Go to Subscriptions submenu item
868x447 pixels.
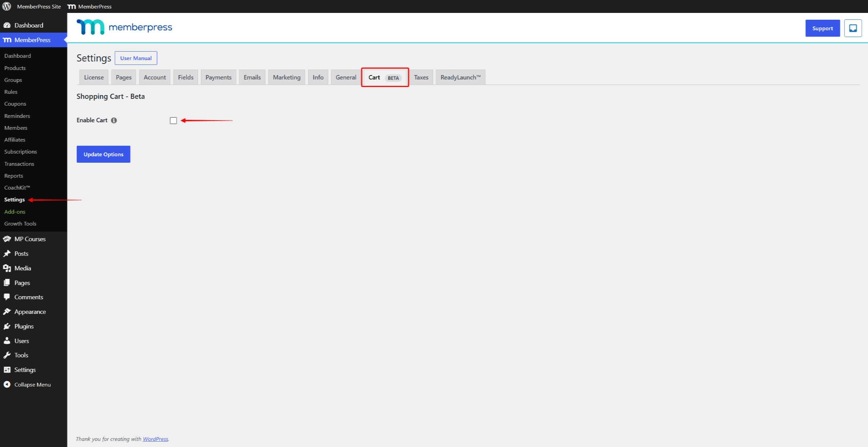click(x=20, y=151)
